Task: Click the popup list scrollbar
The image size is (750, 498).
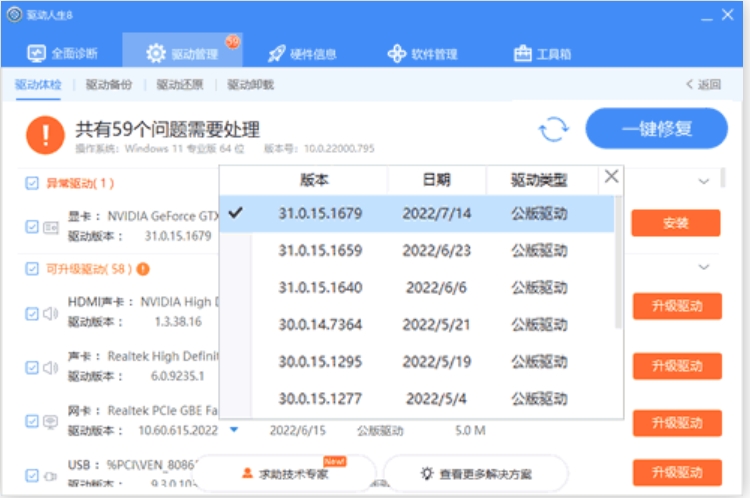Action: (x=618, y=262)
